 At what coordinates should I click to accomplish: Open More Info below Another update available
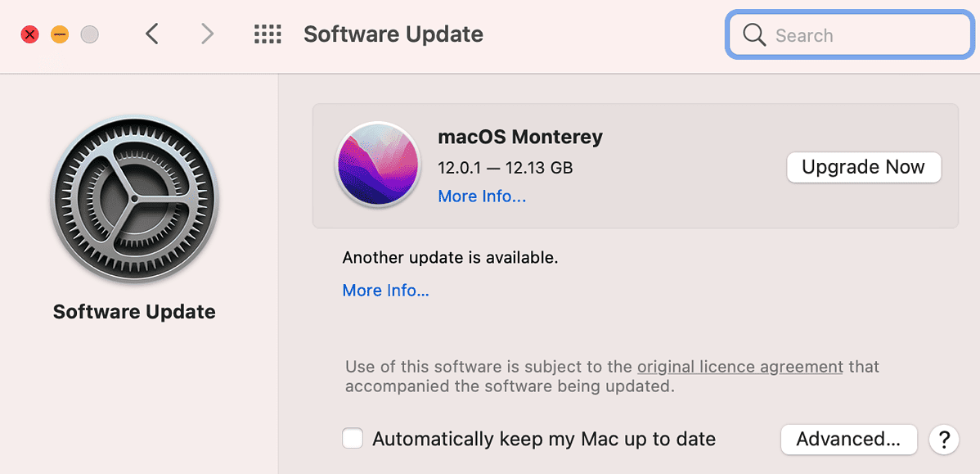tap(385, 291)
